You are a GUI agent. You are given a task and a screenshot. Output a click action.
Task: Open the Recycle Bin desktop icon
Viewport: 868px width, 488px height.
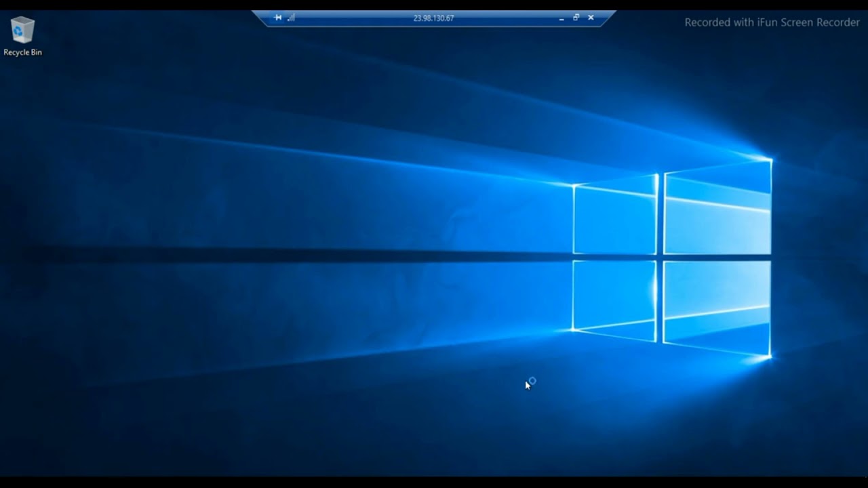pos(22,30)
